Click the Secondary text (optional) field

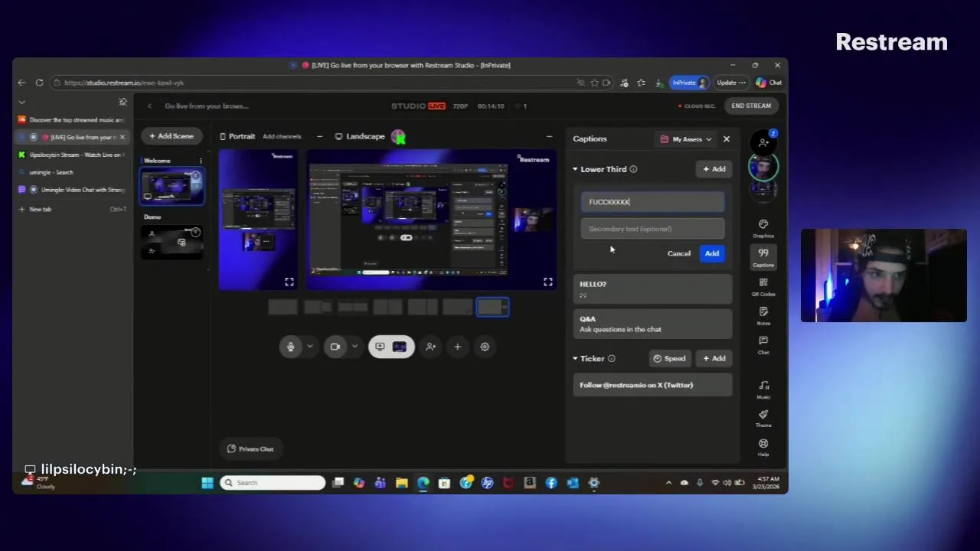[x=652, y=229]
